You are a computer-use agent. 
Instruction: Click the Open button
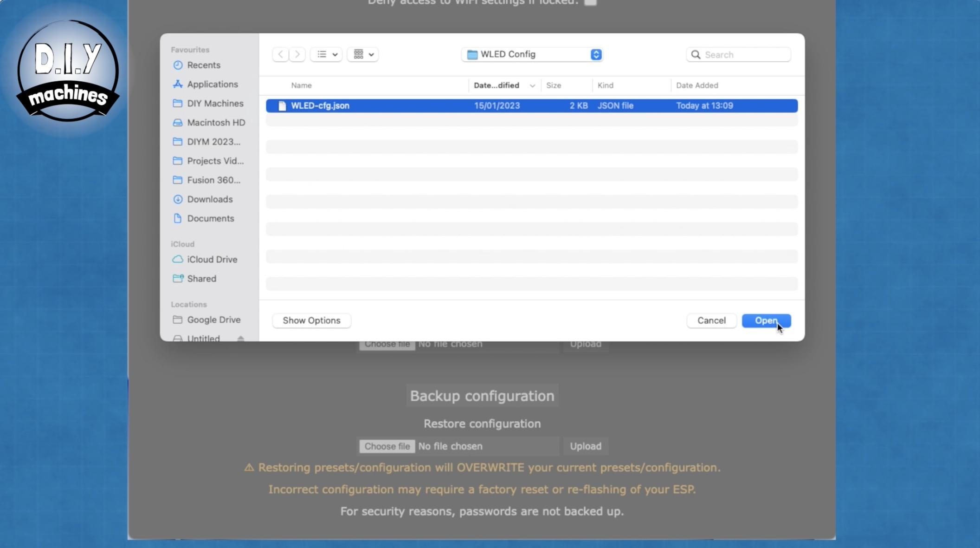(766, 320)
